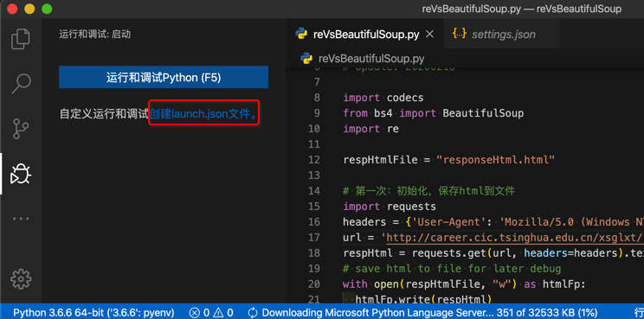Image resolution: width=644 pixels, height=319 pixels.
Task: Click the 运行和调试: 启动 panel title
Action: tap(94, 34)
